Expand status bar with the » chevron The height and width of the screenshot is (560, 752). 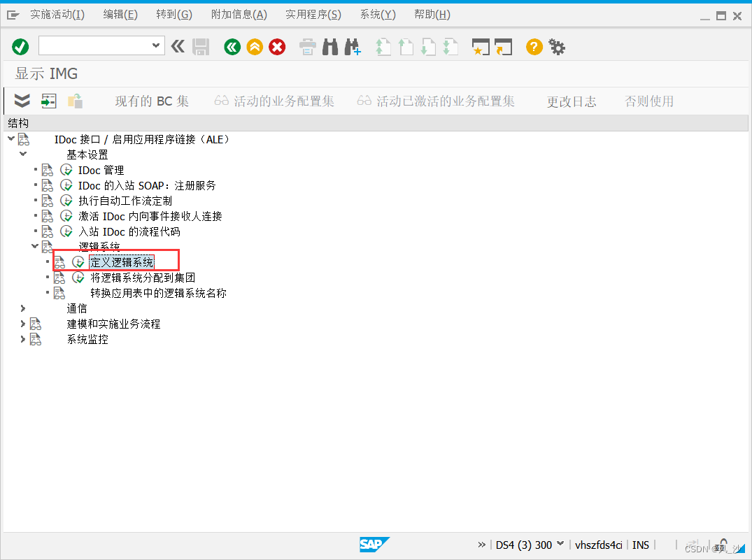coord(481,544)
